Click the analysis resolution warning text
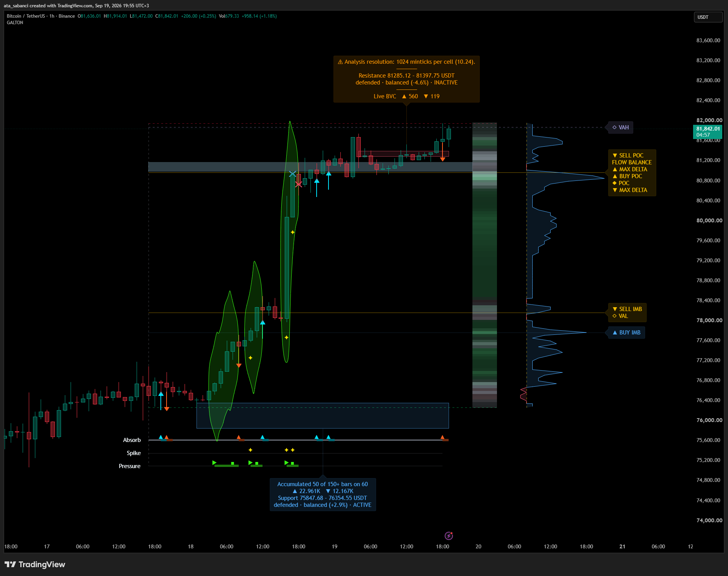728x576 pixels. pyautogui.click(x=406, y=62)
